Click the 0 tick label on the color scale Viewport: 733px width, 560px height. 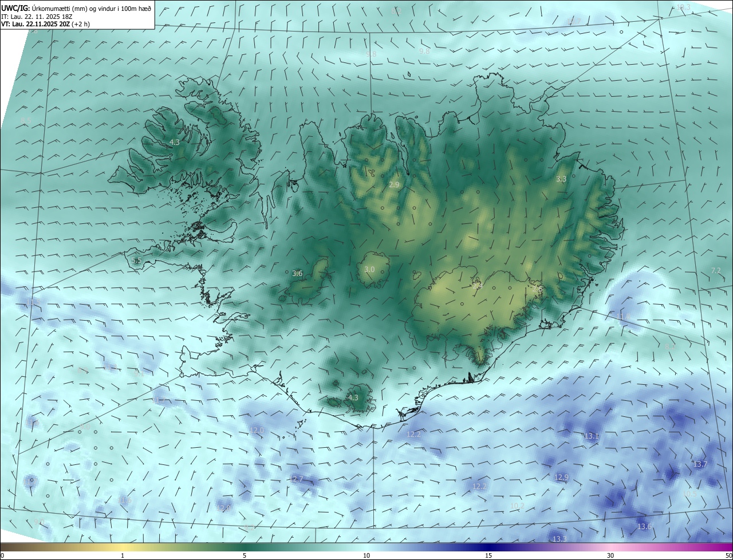tap(2, 555)
